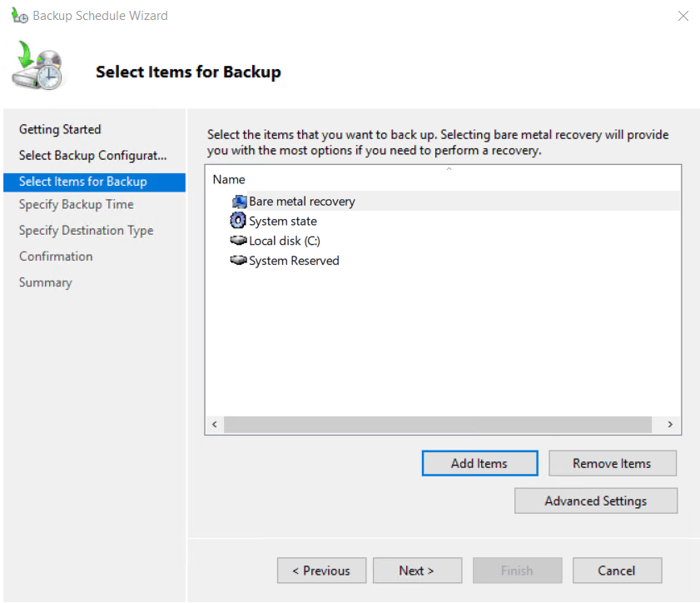
Task: Go back with the Previous button
Action: [x=321, y=571]
